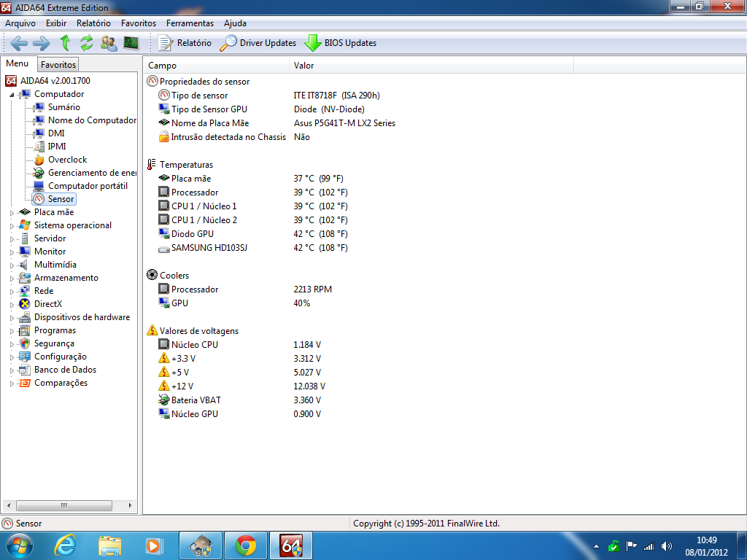
Task: Click the Intrusão detectada padlock icon
Action: [x=164, y=136]
